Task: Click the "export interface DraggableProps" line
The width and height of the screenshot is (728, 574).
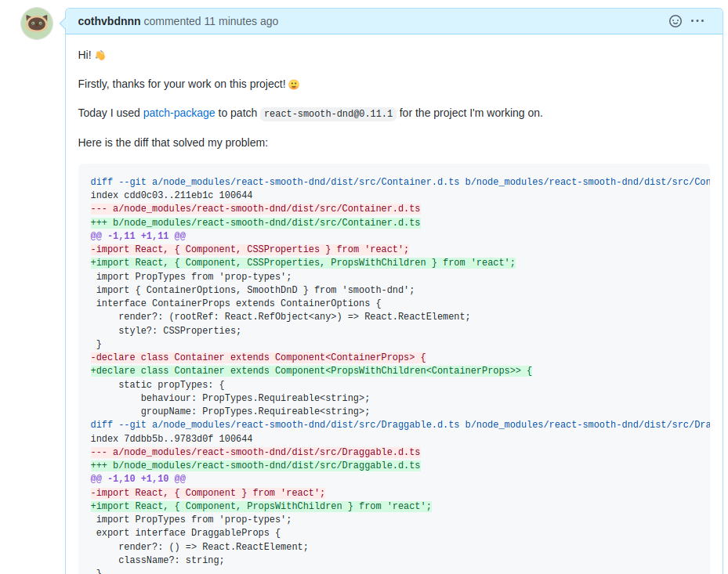Action: (x=188, y=533)
